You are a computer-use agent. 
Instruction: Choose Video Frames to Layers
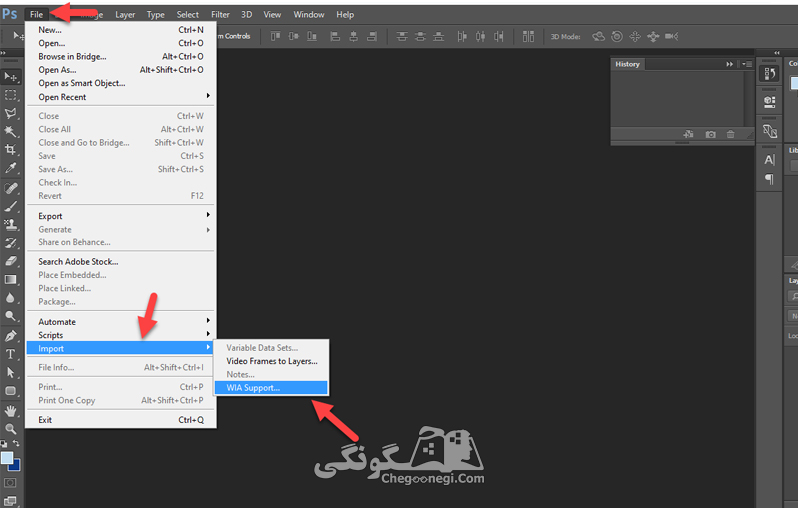tap(271, 361)
